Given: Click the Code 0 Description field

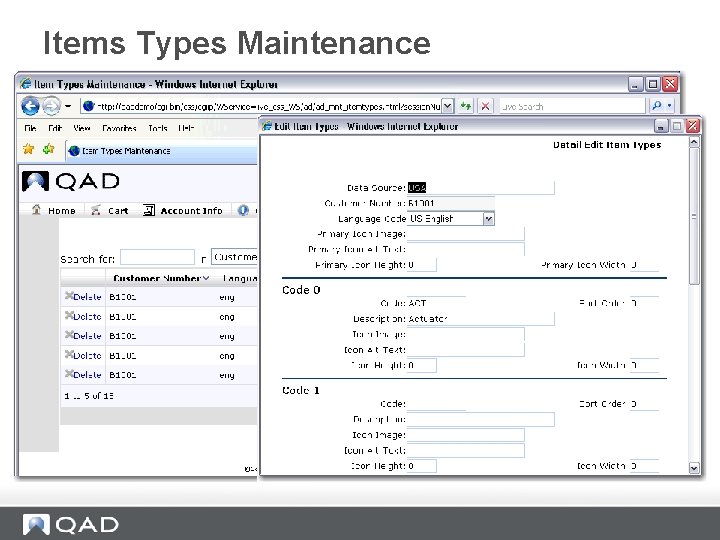Looking at the screenshot, I should pyautogui.click(x=481, y=319).
